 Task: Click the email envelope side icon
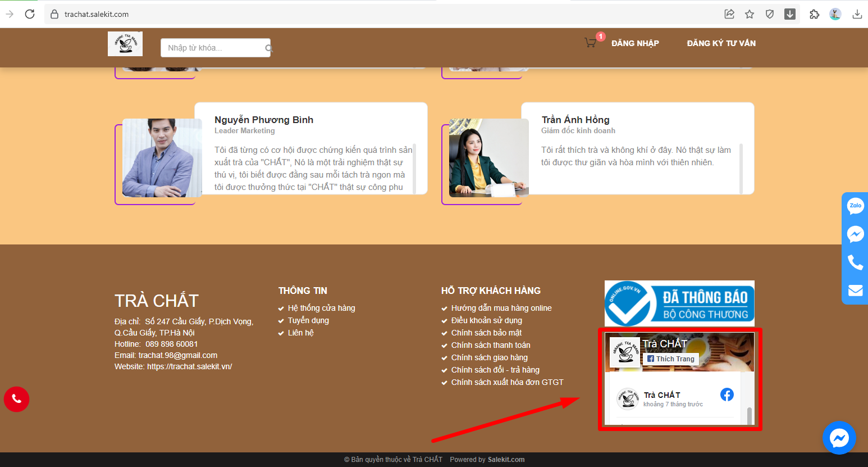pos(855,290)
